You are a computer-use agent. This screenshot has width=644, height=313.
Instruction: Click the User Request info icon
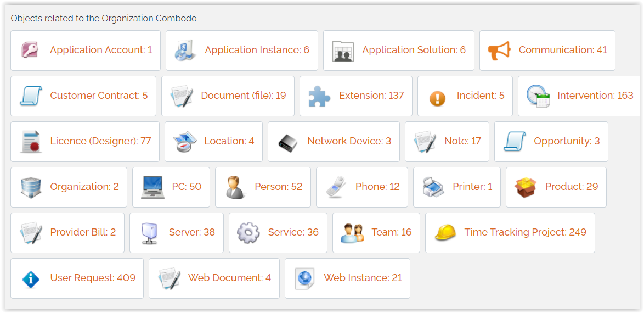click(x=31, y=278)
